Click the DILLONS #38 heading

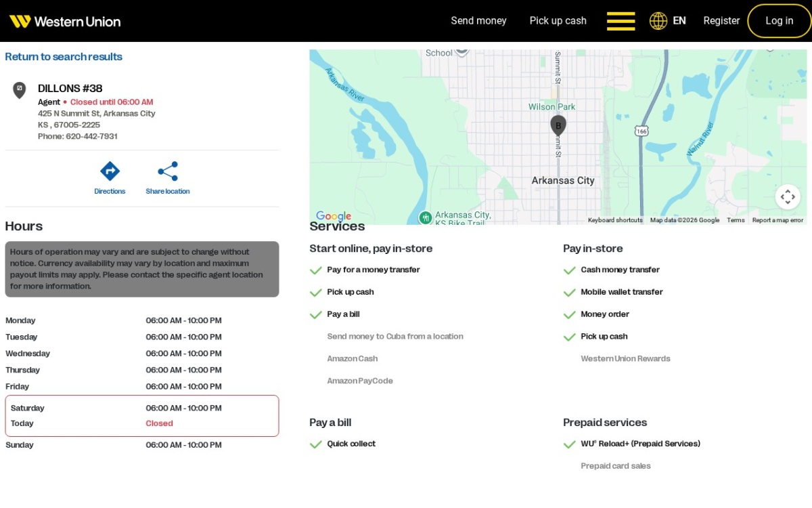pyautogui.click(x=70, y=89)
